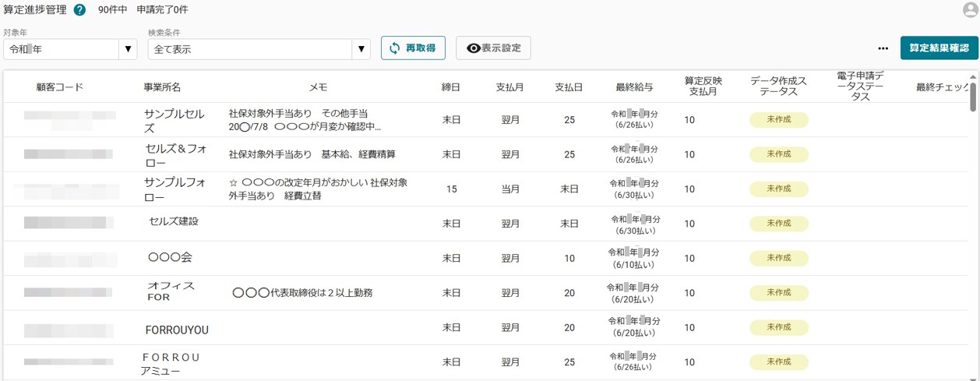Click the vertical table scrollbar
This screenshot has width=980, height=381.
(973, 97)
